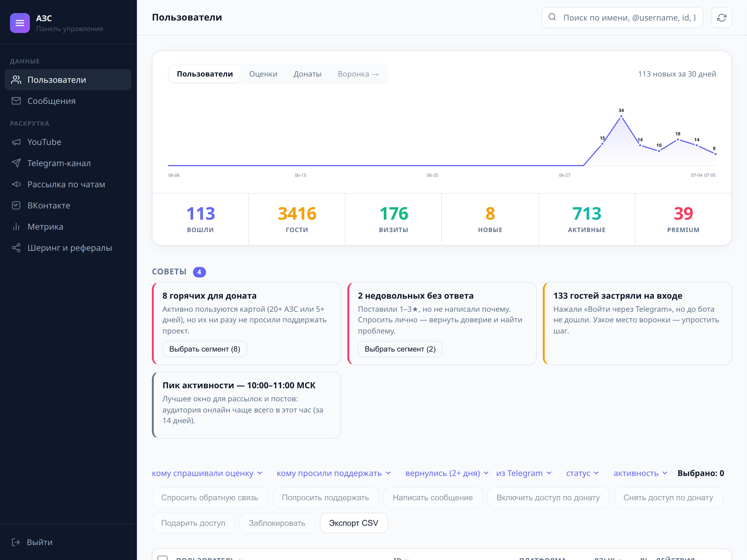Click Спросить обратную связь button

[x=210, y=497]
